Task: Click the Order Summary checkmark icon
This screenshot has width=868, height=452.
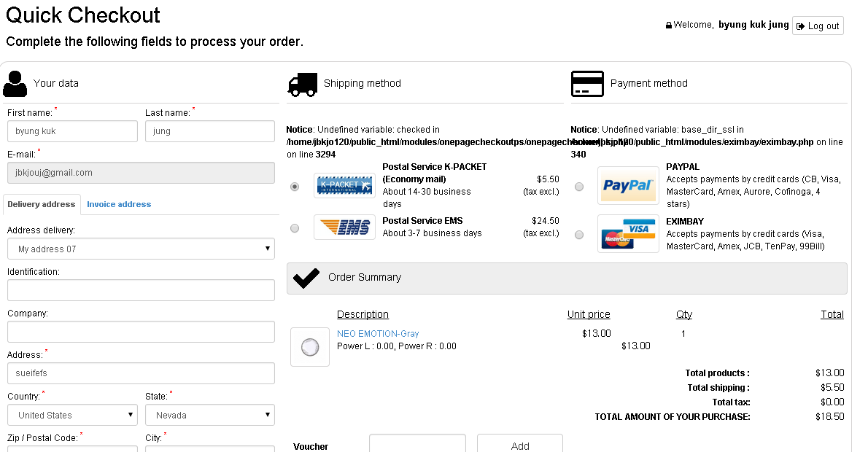Action: pyautogui.click(x=306, y=278)
